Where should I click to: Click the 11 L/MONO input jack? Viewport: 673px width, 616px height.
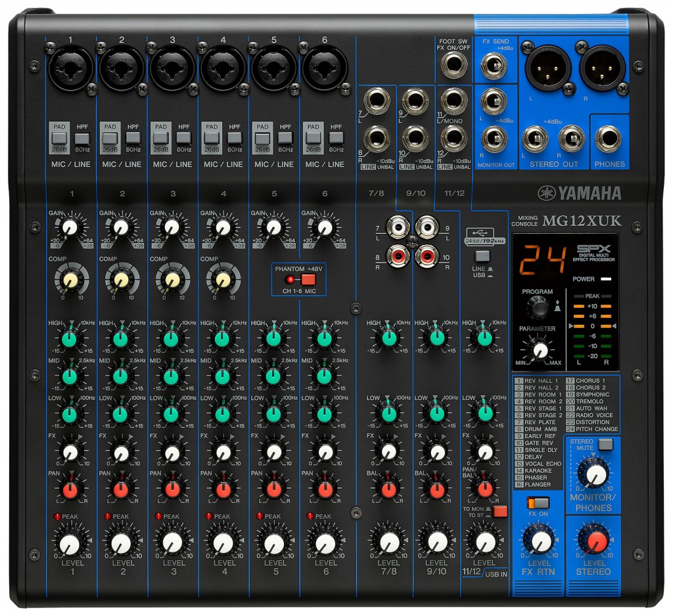pos(453,101)
